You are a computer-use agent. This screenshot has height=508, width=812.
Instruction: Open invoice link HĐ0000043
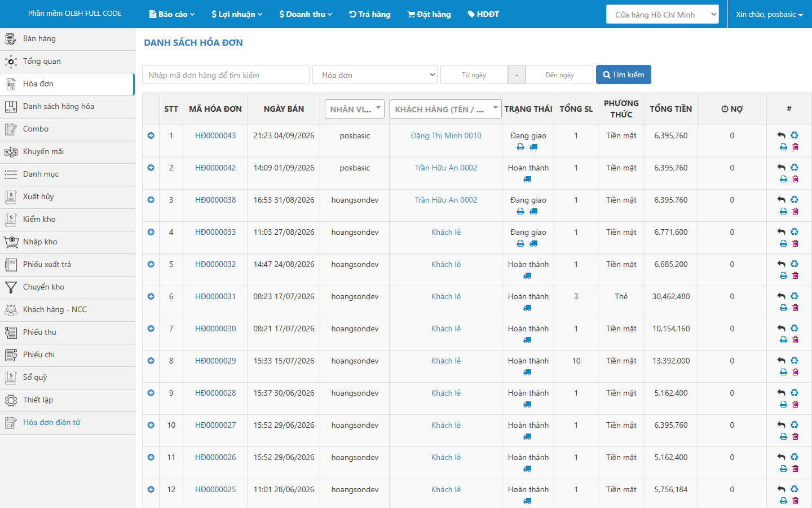pos(215,135)
